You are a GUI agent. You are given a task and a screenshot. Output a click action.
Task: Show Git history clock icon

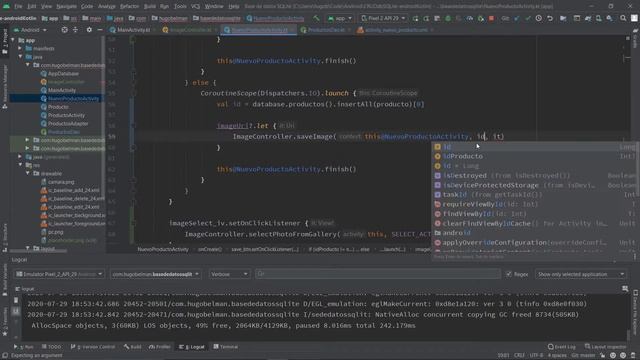[x=539, y=18]
